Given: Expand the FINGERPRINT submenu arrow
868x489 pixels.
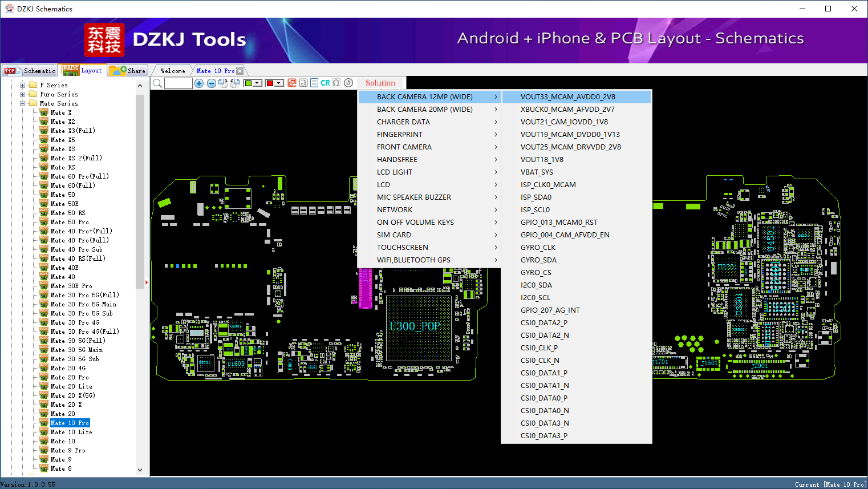Looking at the screenshot, I should click(496, 135).
